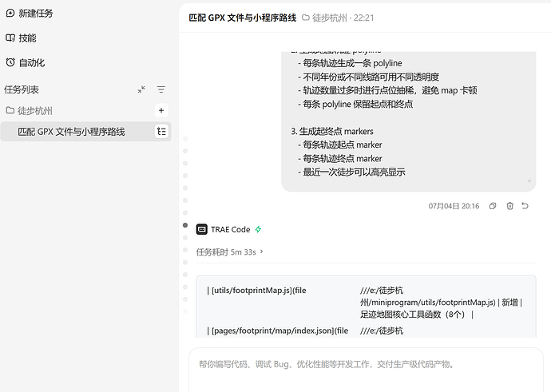Jump to the dark active timeline dot
Screen dimensions: 551x392
click(x=185, y=225)
